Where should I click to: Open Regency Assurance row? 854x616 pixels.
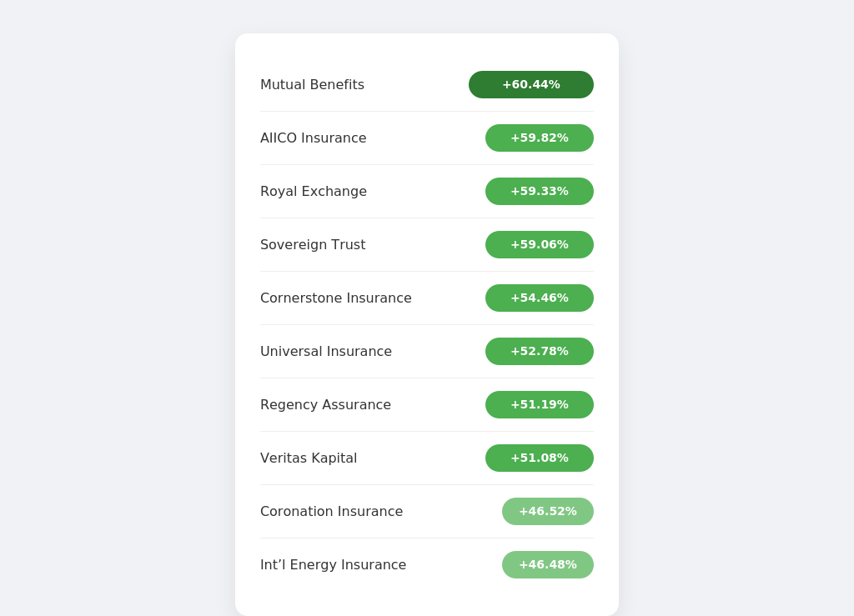tap(326, 405)
